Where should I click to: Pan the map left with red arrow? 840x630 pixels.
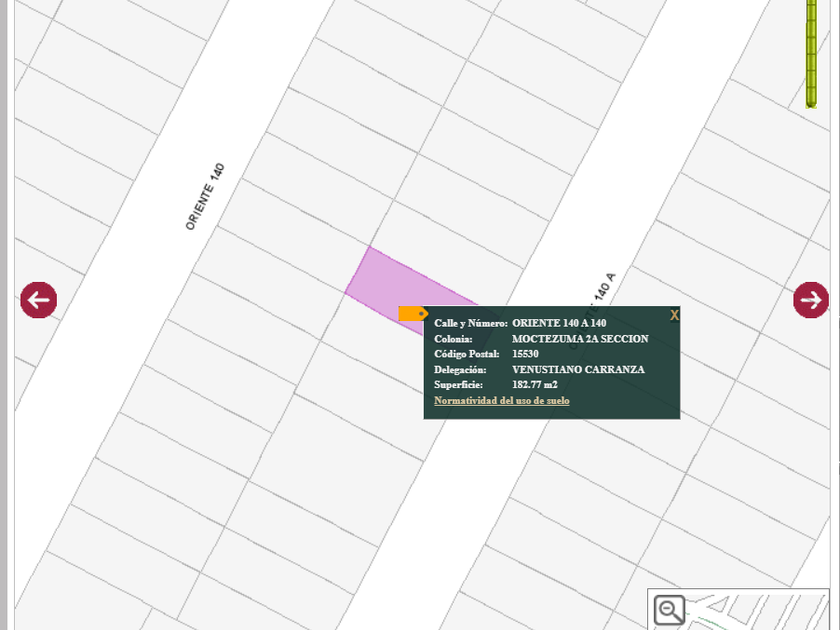point(39,300)
